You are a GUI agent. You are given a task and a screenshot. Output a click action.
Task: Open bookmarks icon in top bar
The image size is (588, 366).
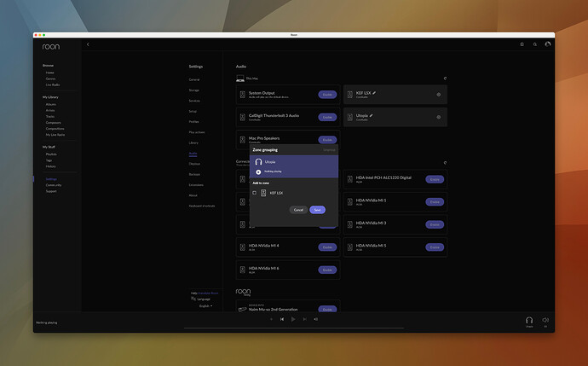click(522, 44)
